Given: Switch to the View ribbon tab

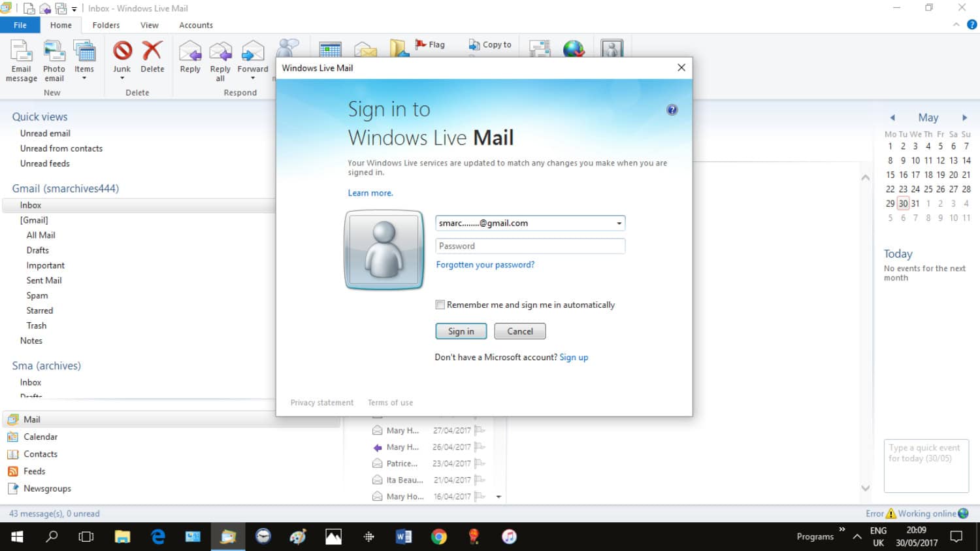Looking at the screenshot, I should click(x=150, y=25).
